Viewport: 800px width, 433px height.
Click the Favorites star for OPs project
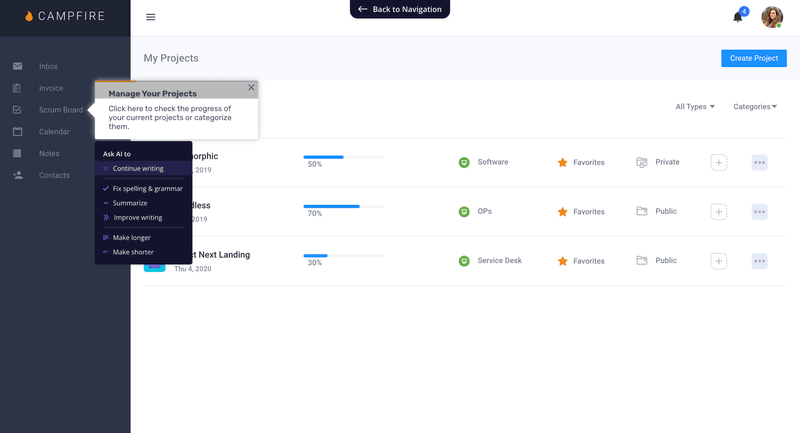(x=562, y=212)
